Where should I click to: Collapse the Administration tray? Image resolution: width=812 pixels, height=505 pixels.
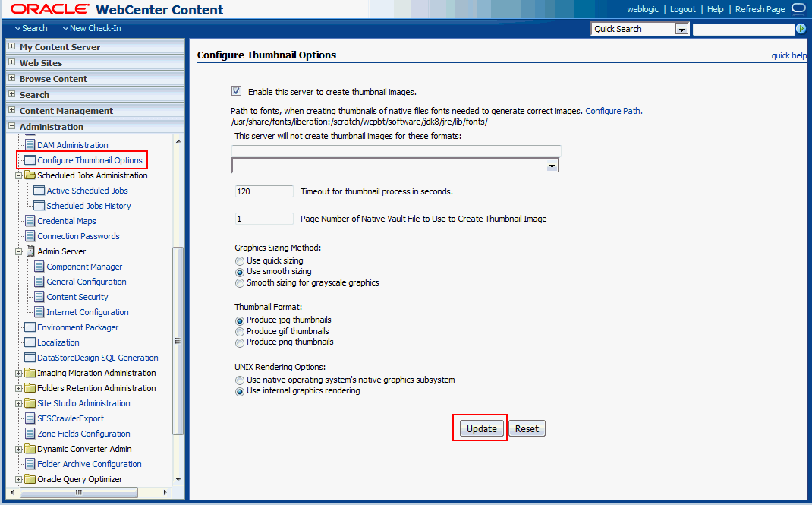click(12, 126)
